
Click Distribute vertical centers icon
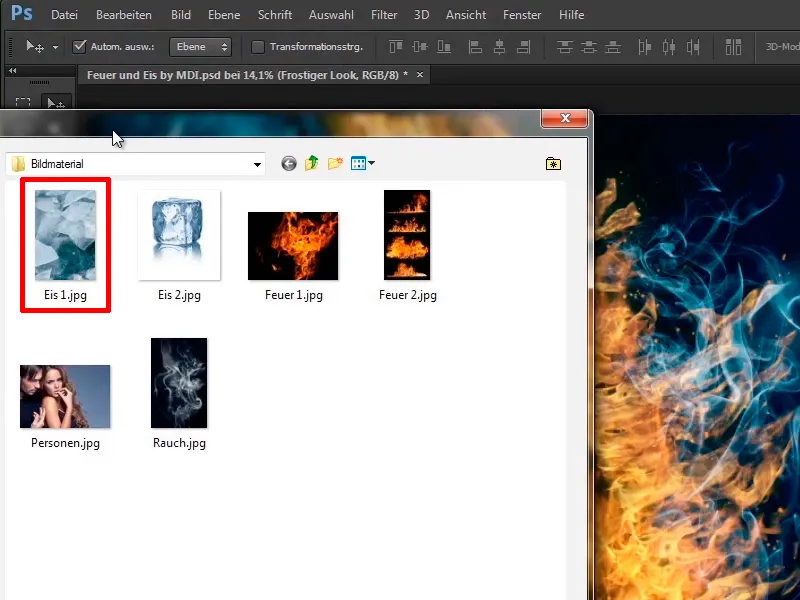588,47
